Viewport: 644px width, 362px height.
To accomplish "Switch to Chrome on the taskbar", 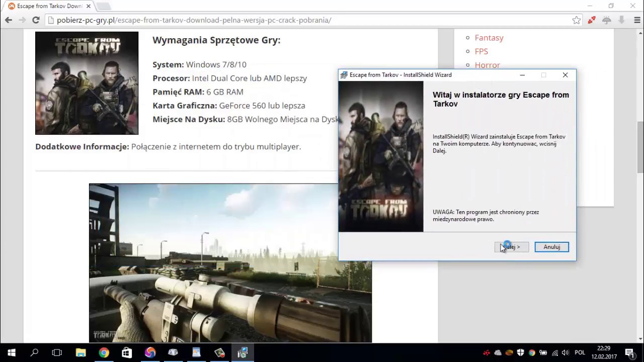I will pos(104,352).
